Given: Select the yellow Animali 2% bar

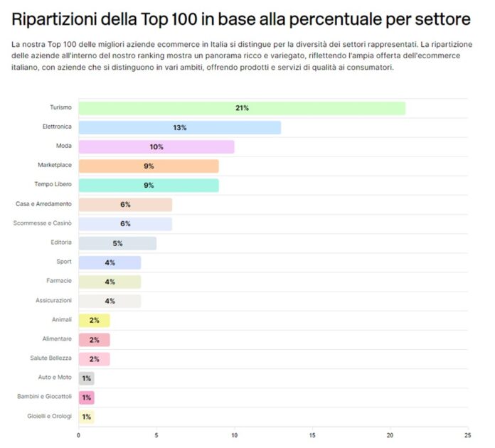Looking at the screenshot, I should click(94, 321).
